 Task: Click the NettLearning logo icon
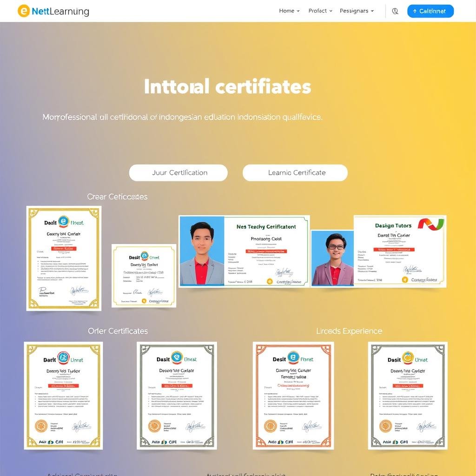pyautogui.click(x=24, y=11)
